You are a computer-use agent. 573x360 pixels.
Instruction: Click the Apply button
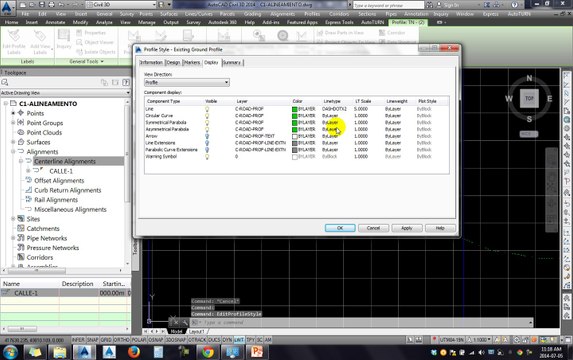coord(407,228)
